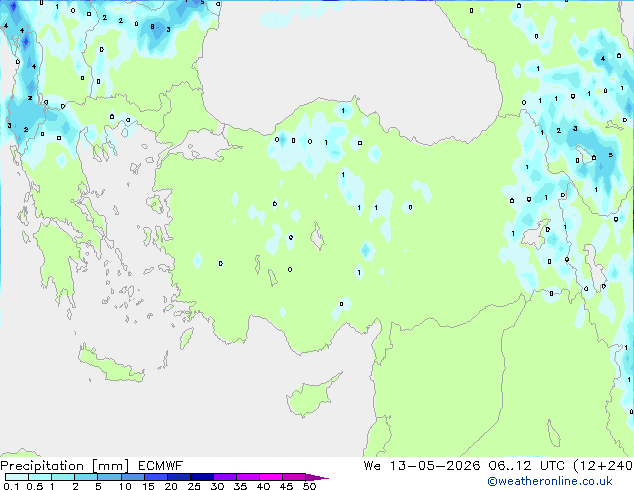The width and height of the screenshot is (634, 490).
Task: Click the 0.1–0.5 mm palest legend swatch
Action: (x=17, y=477)
